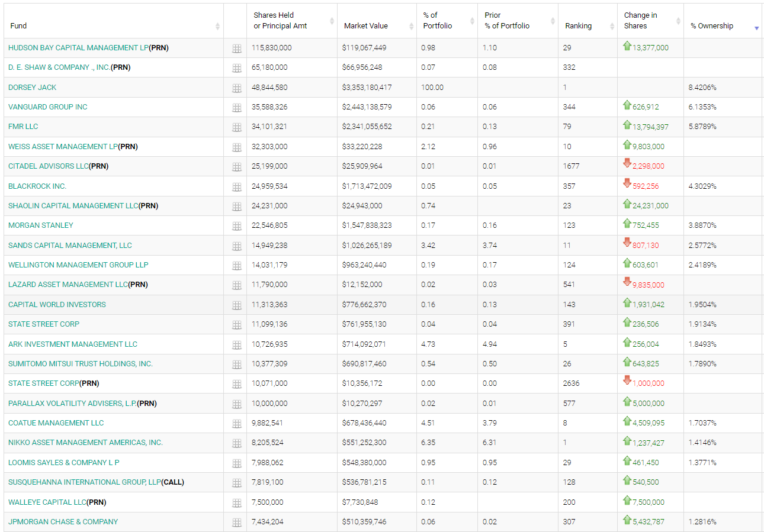This screenshot has height=532, width=764.
Task: Open Vanguard Group Inc link
Action: coord(48,107)
